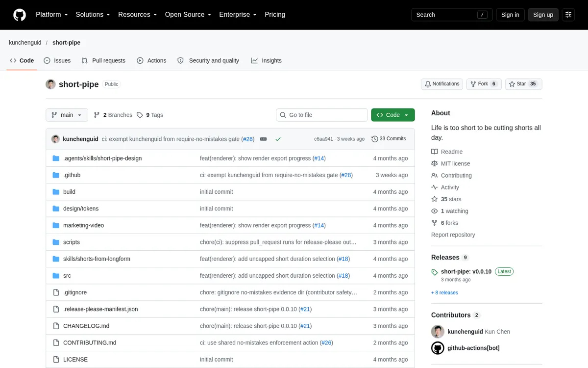Focus the Go to file field
Image resolution: width=588 pixels, height=368 pixels.
click(322, 115)
